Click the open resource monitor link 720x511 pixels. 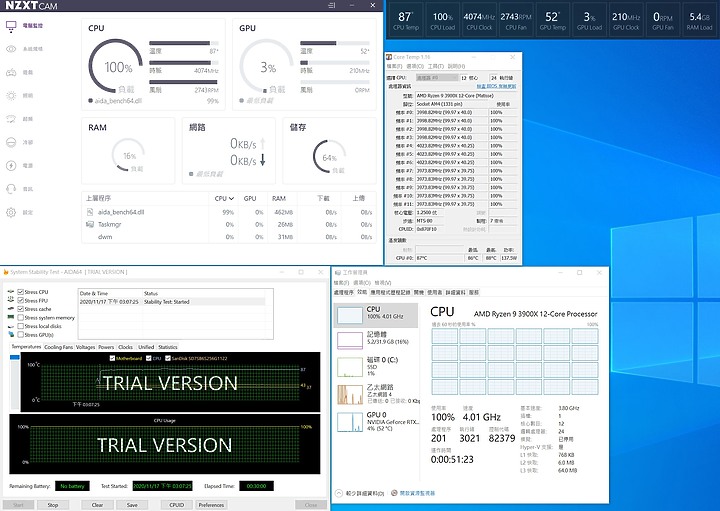coord(417,493)
